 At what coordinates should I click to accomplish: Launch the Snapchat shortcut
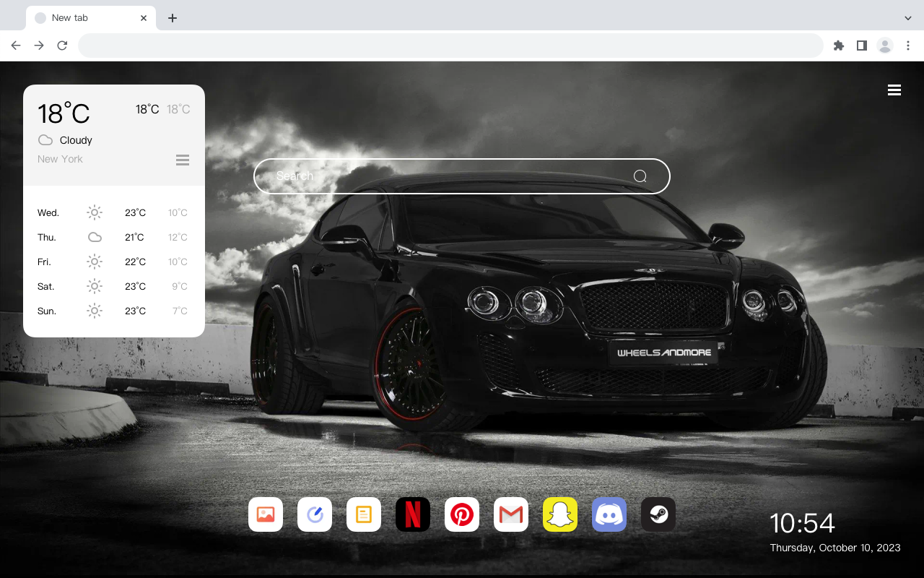click(560, 514)
